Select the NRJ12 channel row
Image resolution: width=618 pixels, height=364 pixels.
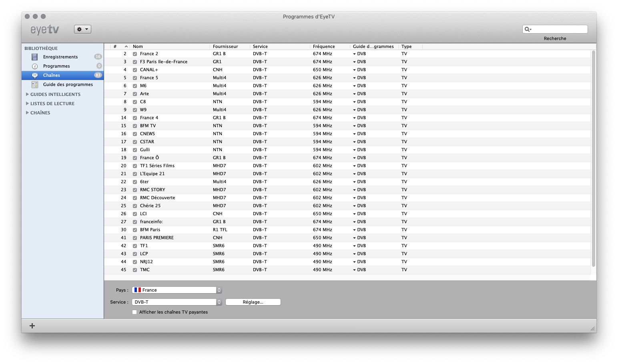pos(347,262)
